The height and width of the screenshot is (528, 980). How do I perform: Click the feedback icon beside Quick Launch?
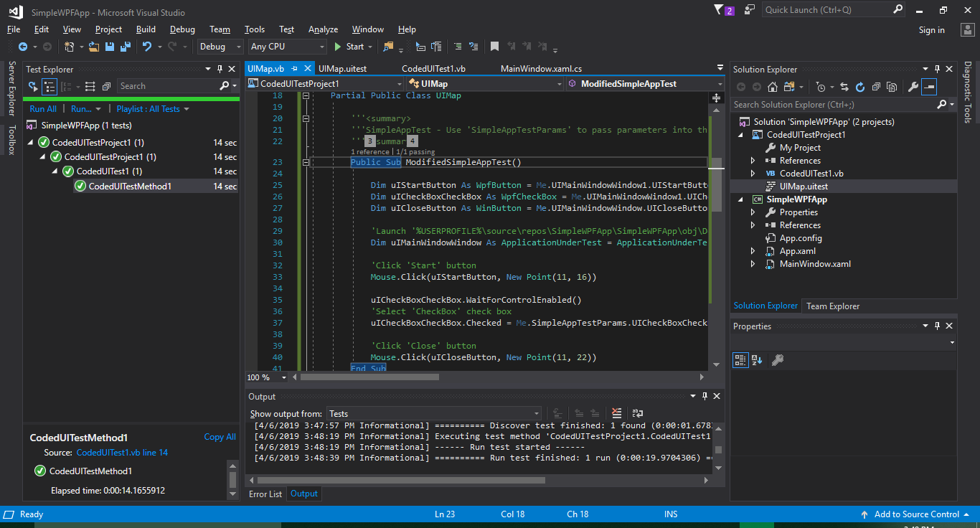pyautogui.click(x=750, y=9)
